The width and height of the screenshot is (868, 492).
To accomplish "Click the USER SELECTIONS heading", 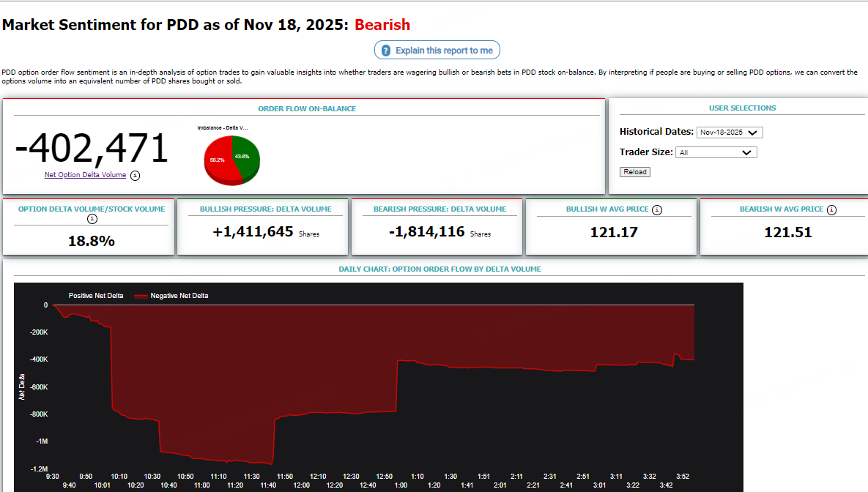I will pos(742,108).
